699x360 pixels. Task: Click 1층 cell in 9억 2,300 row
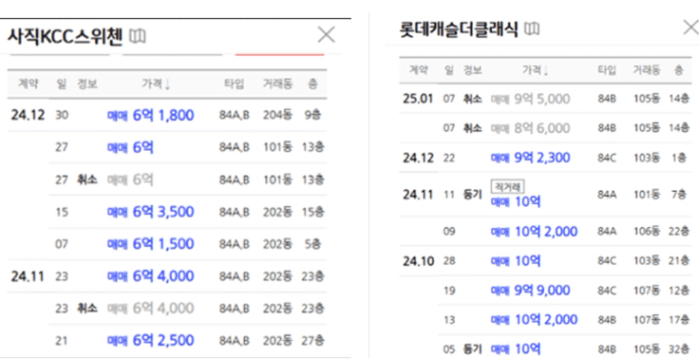click(678, 158)
